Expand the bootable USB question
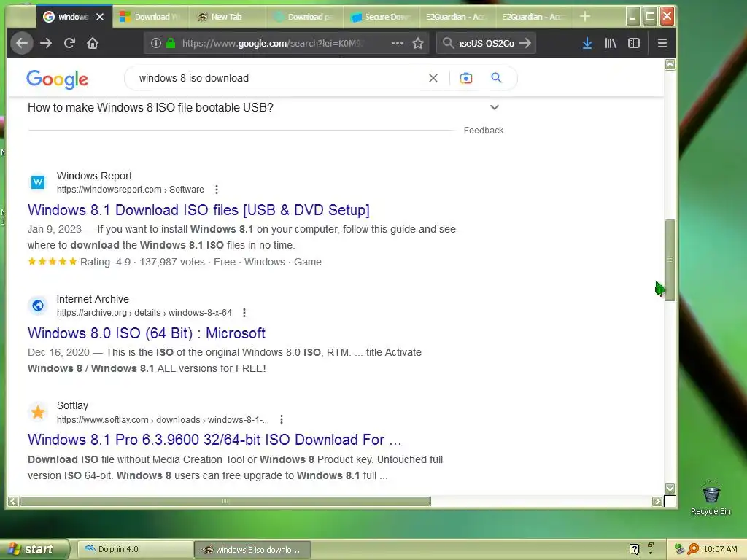Screen dimensions: 747x560 point(495,108)
